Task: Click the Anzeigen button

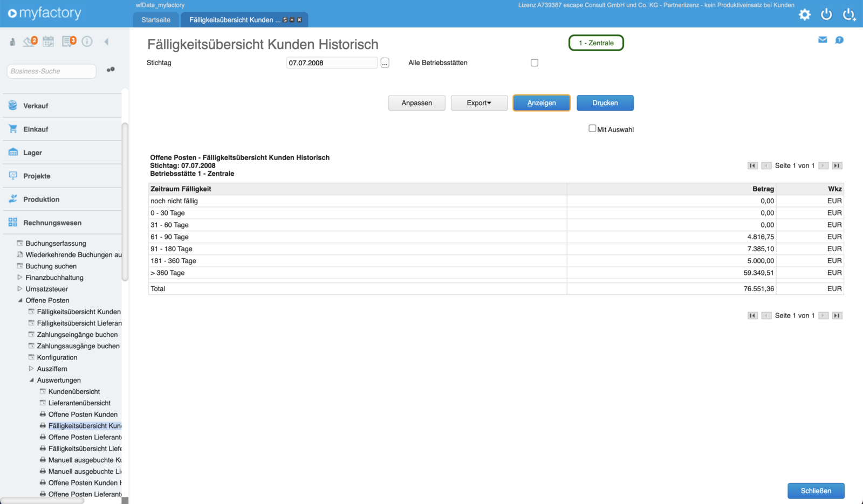Action: 542,103
